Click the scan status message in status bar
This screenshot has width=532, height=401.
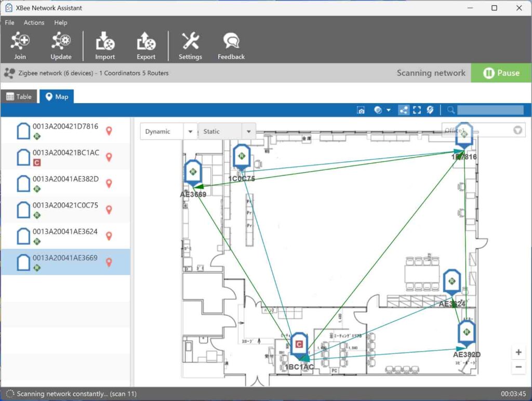pyautogui.click(x=77, y=394)
